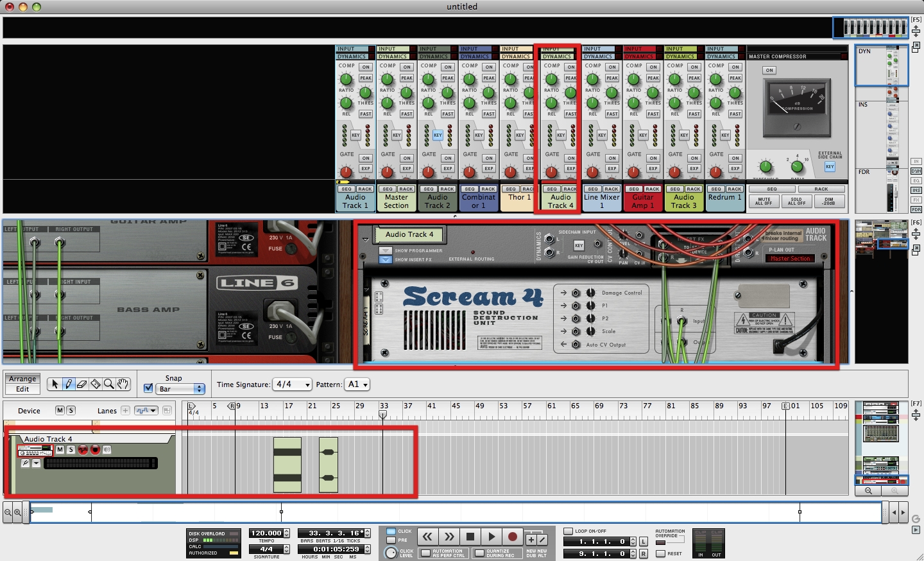The image size is (924, 561).
Task: Click the transport Rewind button
Action: (x=428, y=537)
